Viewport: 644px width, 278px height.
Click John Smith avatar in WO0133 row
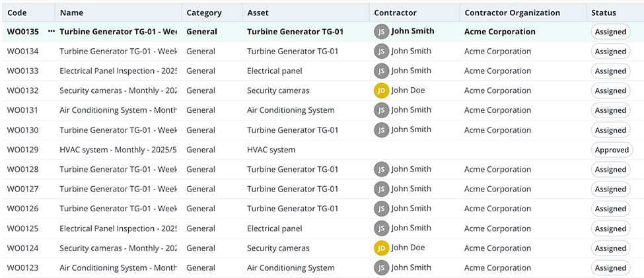pos(381,71)
